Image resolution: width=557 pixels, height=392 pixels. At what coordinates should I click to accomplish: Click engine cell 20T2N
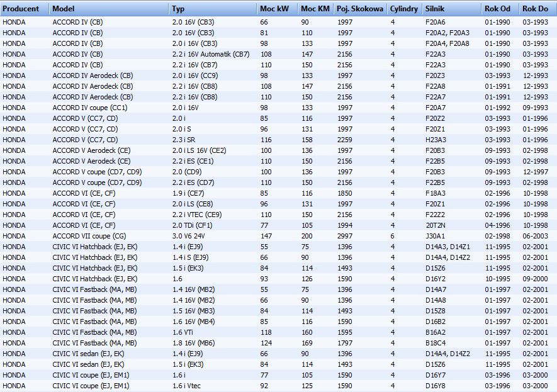pos(435,225)
